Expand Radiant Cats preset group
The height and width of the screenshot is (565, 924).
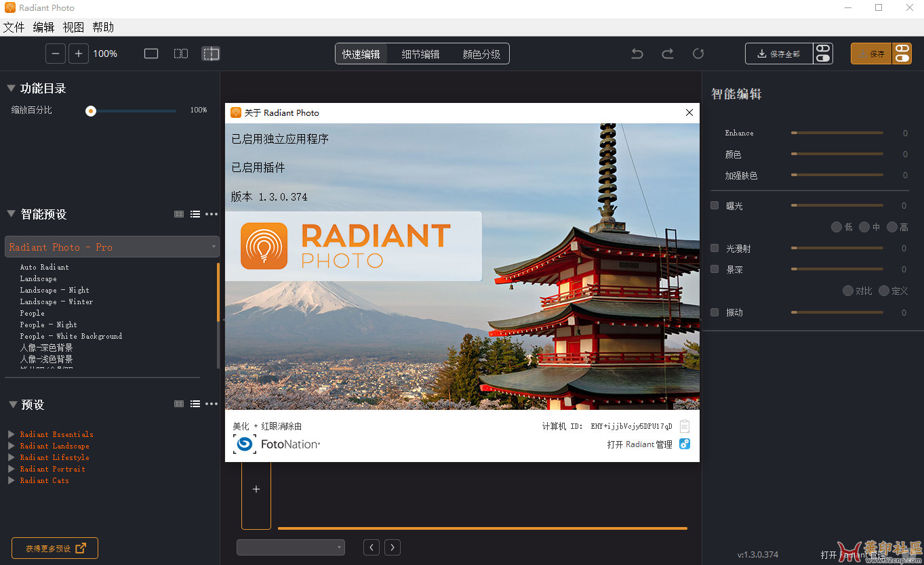11,480
